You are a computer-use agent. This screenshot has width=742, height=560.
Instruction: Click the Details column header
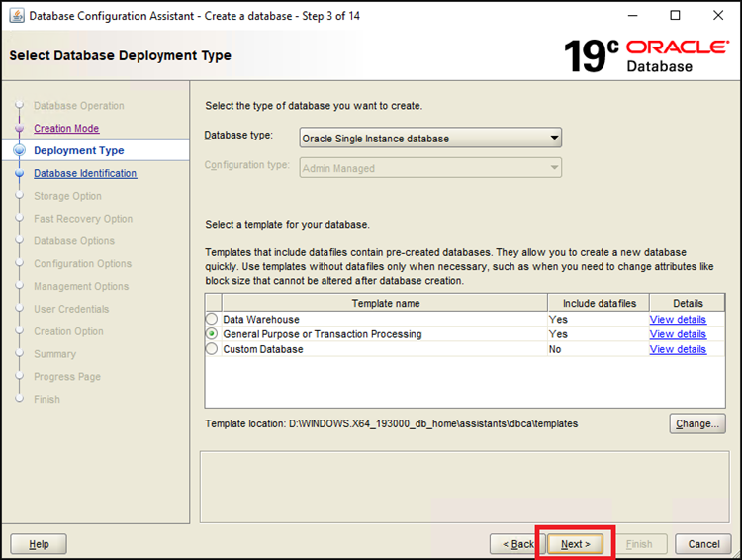click(688, 303)
